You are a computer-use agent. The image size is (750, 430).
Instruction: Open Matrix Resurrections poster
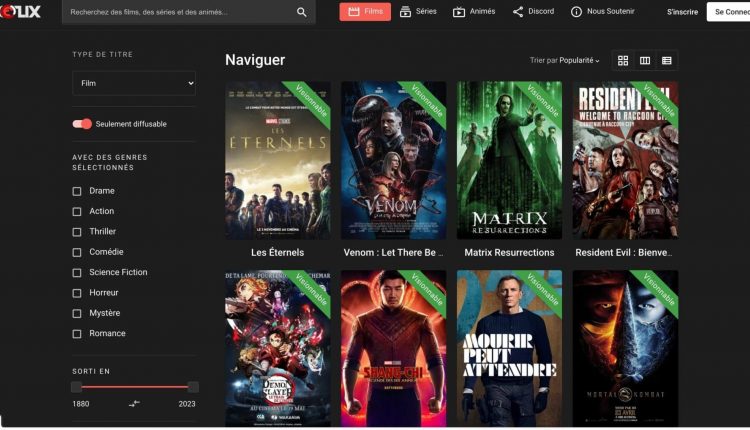[509, 160]
